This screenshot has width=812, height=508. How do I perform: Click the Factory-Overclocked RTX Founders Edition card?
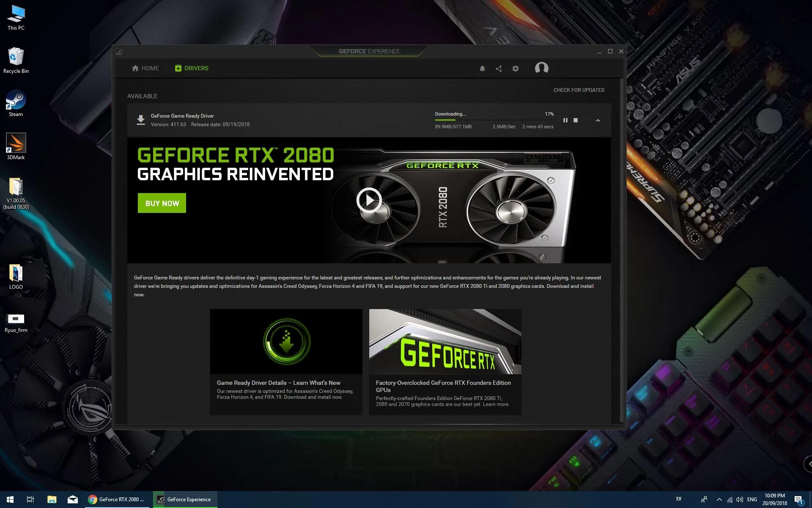click(445, 361)
